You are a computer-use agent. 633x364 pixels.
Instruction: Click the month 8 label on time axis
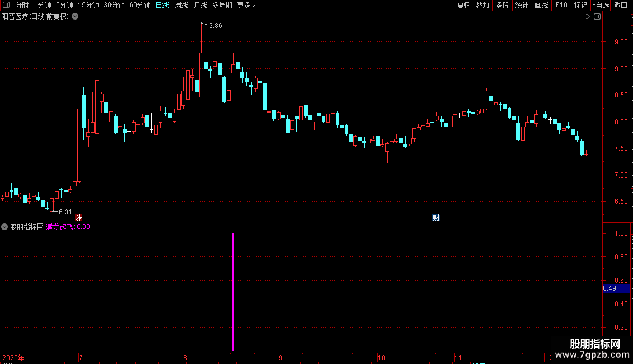[185, 357]
